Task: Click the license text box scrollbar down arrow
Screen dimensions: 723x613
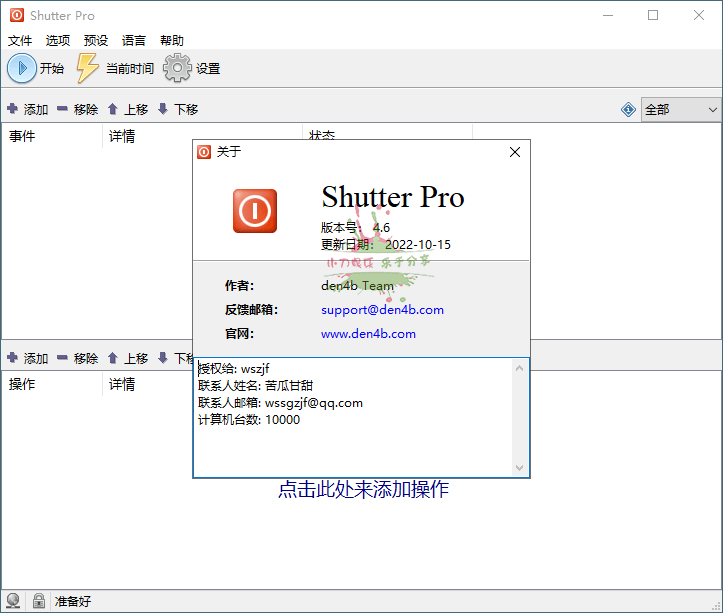Action: pos(519,468)
